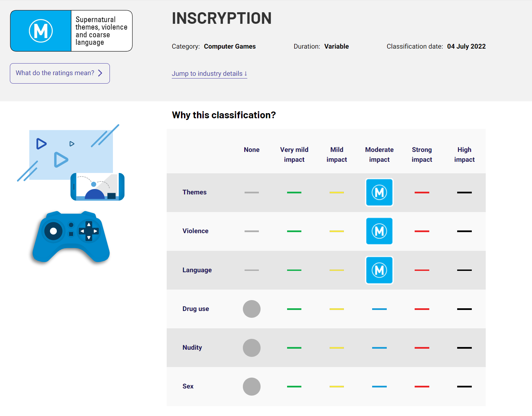Screen dimensions: 532x416
Task: Click 'Why this classification?' heading
Action: 224,115
